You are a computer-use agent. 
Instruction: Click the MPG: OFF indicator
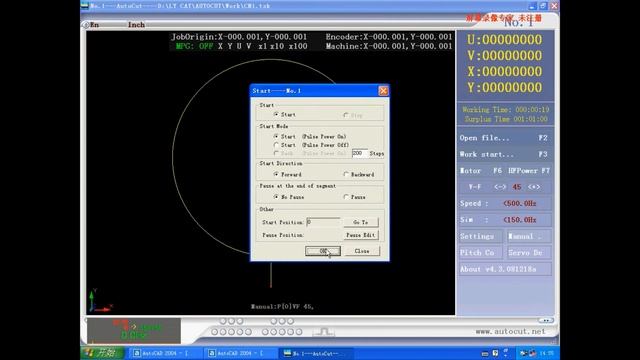pos(194,46)
